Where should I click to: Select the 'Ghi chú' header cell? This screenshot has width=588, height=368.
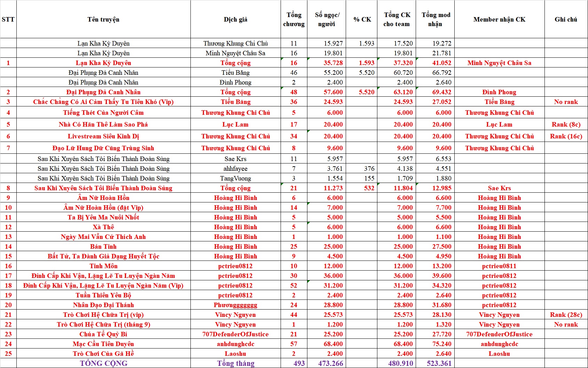point(566,19)
